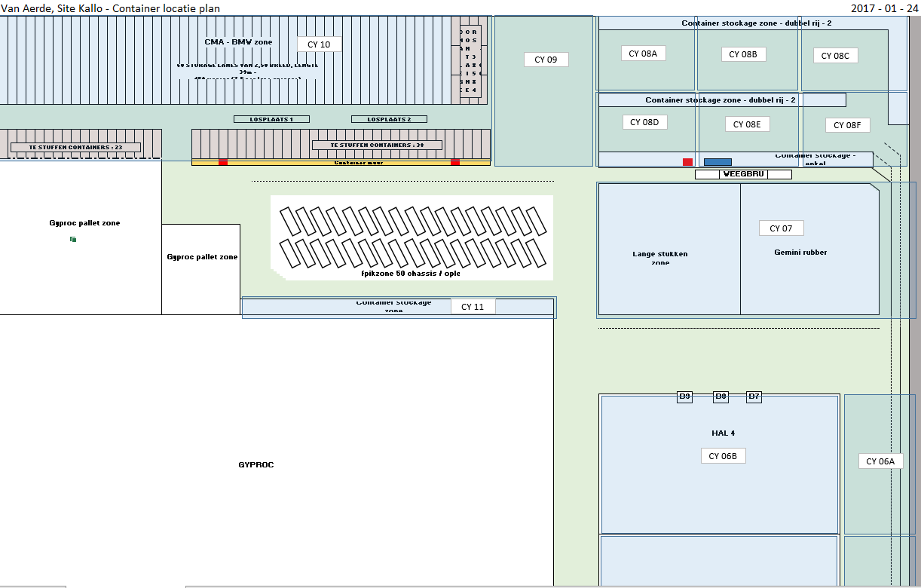Select the 'Lange stukken zone' label
921x588 pixels.
click(x=659, y=258)
